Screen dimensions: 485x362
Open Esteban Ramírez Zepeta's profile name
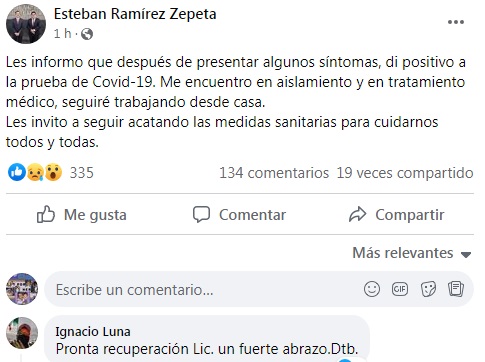click(x=135, y=14)
